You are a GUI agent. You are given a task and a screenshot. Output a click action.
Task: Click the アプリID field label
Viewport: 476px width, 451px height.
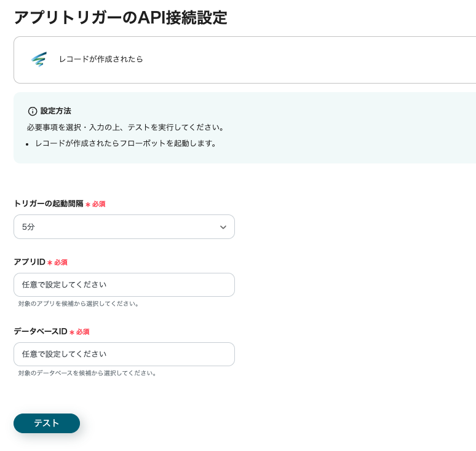30,262
